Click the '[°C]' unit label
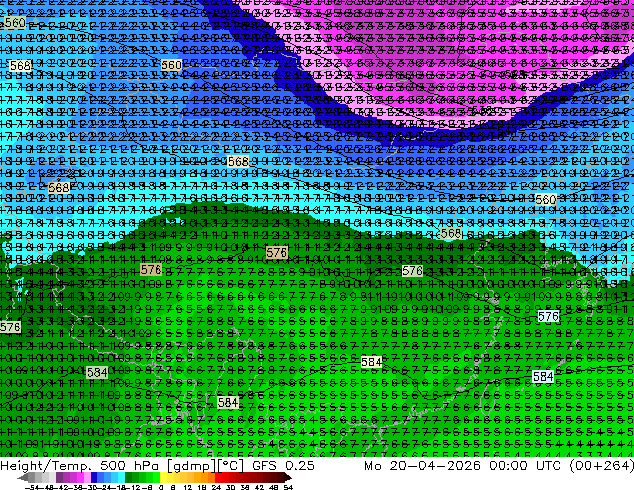The width and height of the screenshot is (634, 490). (x=230, y=466)
